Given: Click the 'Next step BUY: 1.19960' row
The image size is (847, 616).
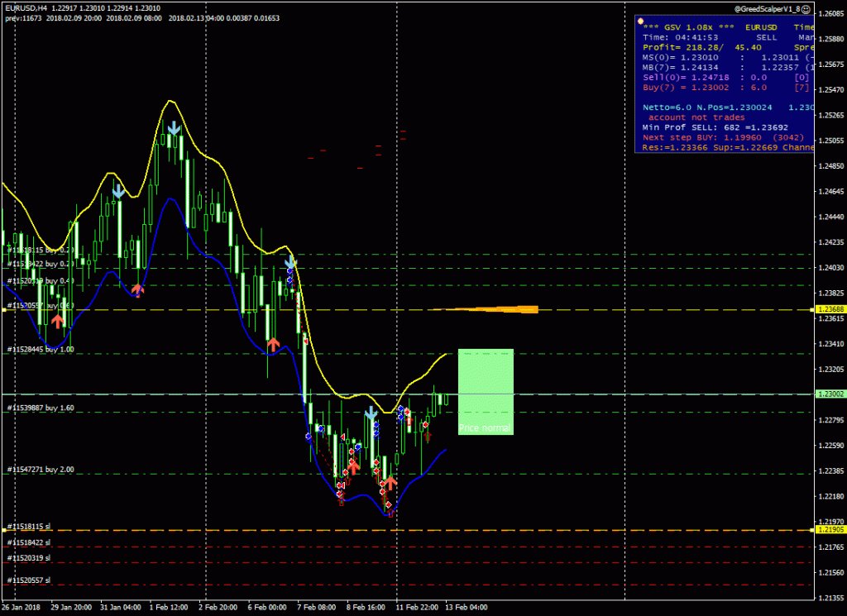Looking at the screenshot, I should (723, 137).
